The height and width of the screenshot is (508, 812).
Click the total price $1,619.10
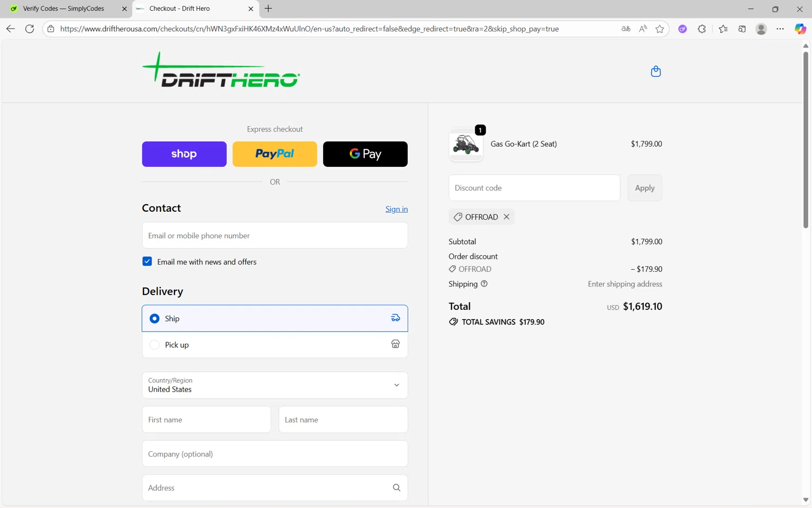click(x=643, y=307)
